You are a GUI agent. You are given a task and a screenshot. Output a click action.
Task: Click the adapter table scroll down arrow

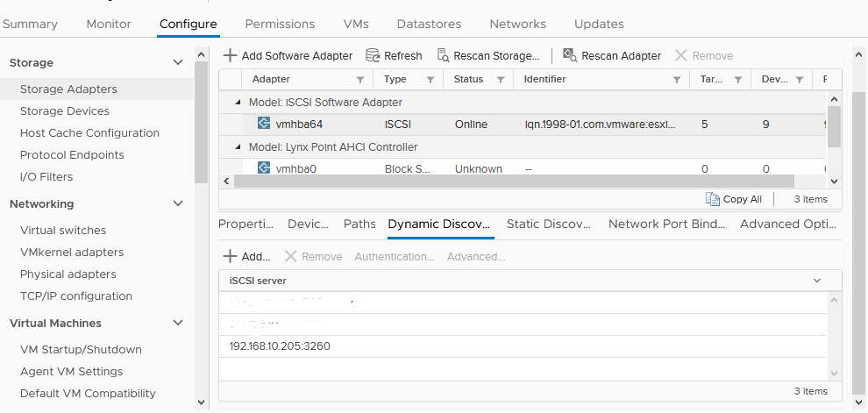tap(835, 181)
